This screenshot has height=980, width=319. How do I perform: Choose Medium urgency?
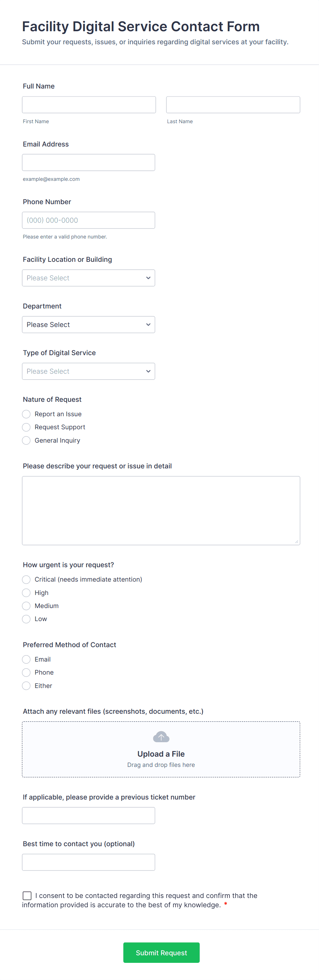[26, 606]
